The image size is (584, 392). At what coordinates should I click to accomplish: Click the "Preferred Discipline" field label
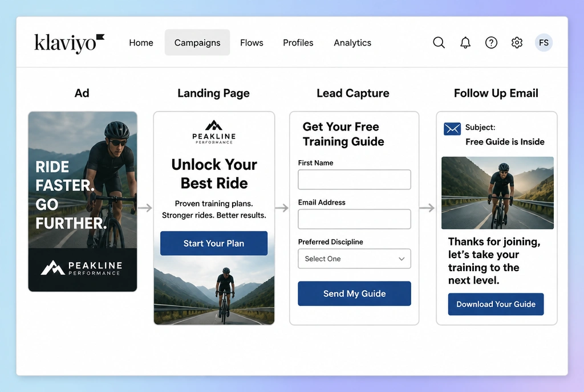click(330, 242)
